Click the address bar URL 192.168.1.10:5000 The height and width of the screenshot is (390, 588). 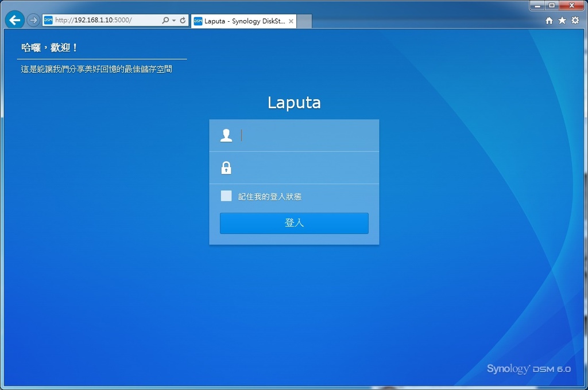[94, 20]
